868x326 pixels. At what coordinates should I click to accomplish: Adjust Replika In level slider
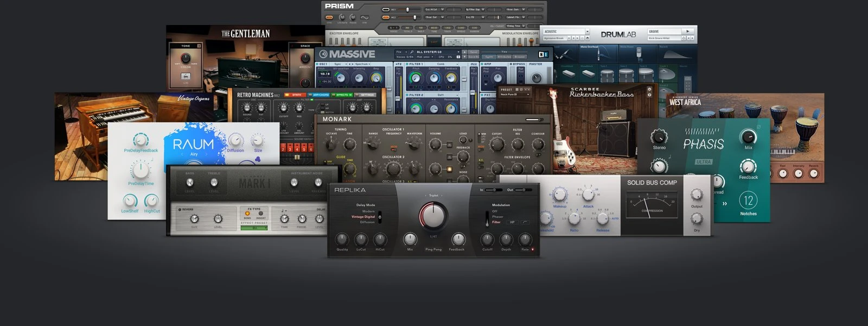click(x=495, y=190)
